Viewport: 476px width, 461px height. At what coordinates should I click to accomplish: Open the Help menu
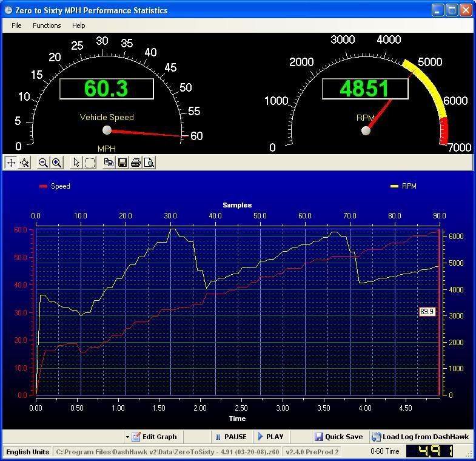79,25
